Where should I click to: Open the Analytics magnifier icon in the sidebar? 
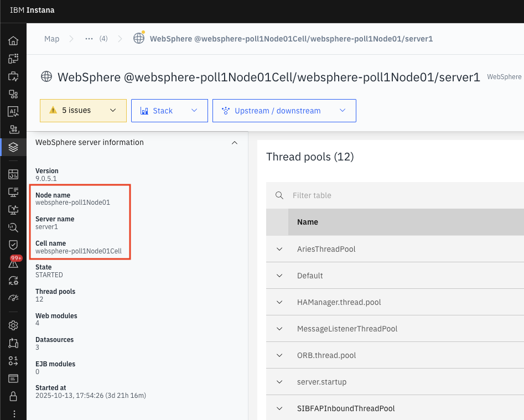[x=13, y=227]
